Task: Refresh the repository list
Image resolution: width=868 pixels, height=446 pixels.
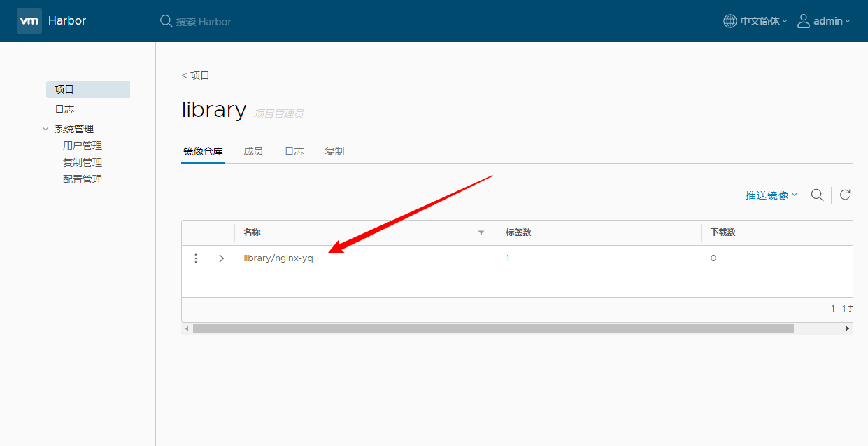Action: tap(845, 195)
